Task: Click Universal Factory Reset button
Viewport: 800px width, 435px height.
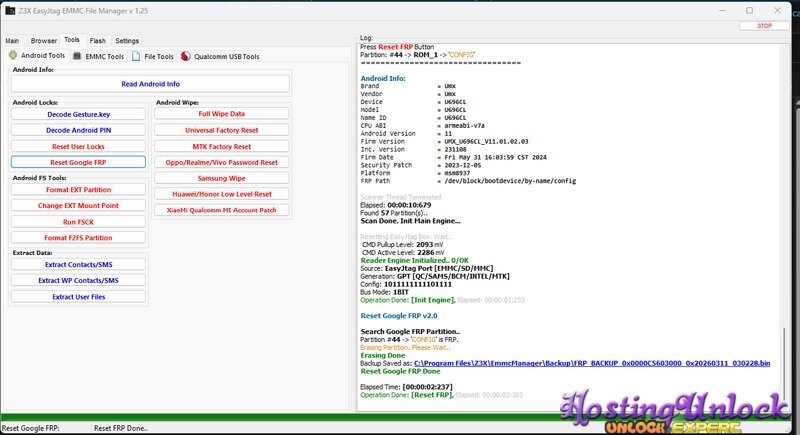Action: pos(221,130)
